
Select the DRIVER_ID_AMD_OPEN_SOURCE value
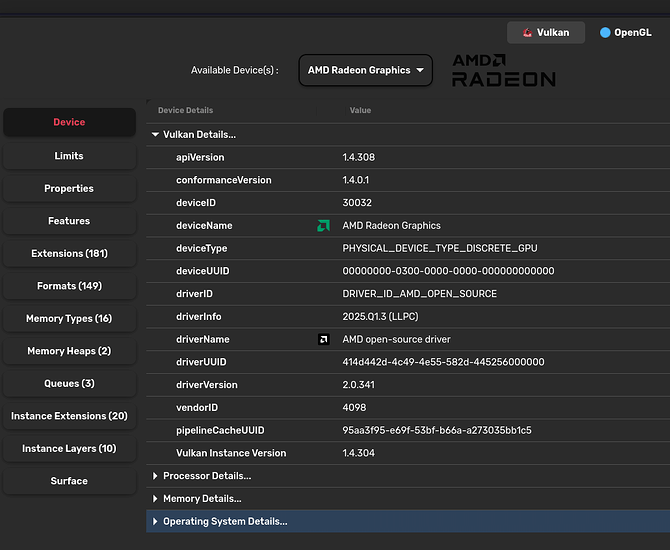[420, 294]
